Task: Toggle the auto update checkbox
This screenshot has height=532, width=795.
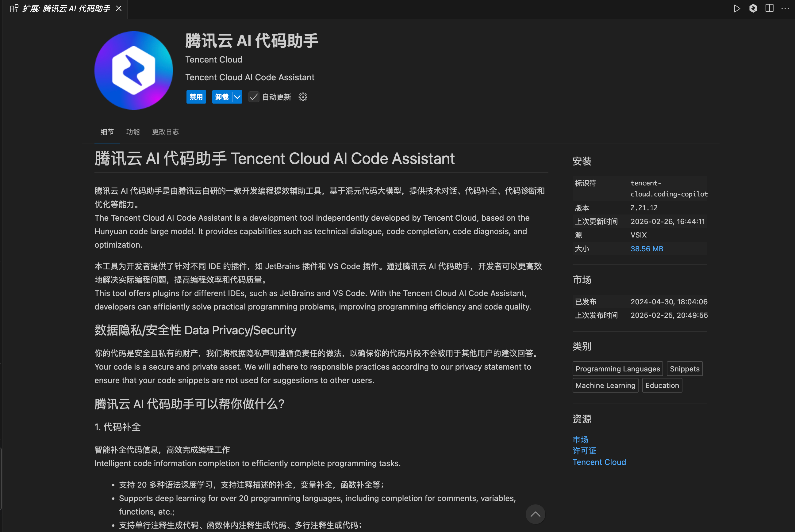Action: click(254, 97)
